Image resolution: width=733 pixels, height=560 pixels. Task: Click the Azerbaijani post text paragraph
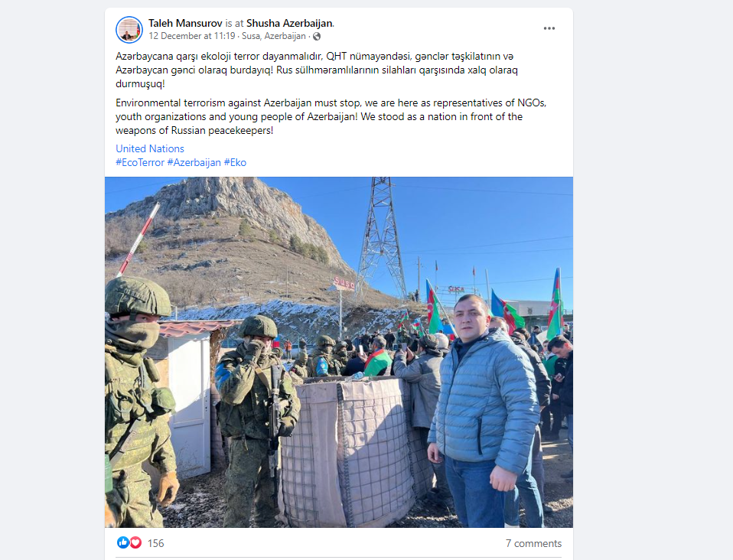click(317, 70)
